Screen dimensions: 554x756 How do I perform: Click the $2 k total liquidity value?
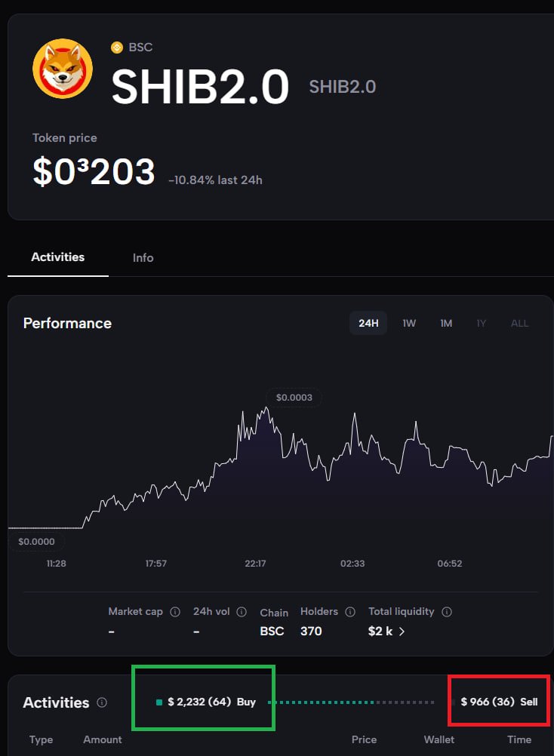[380, 631]
